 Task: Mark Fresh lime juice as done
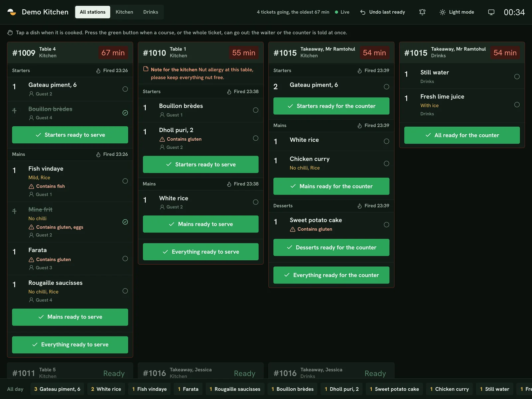(x=517, y=105)
